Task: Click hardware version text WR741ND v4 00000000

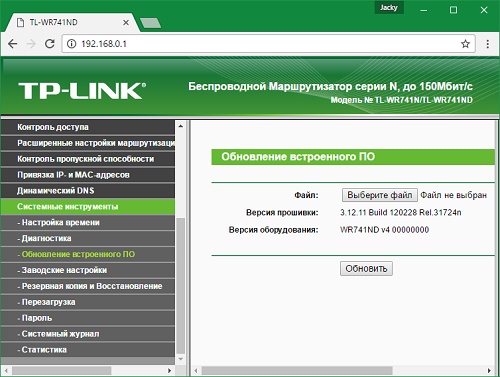Action: 384,230
